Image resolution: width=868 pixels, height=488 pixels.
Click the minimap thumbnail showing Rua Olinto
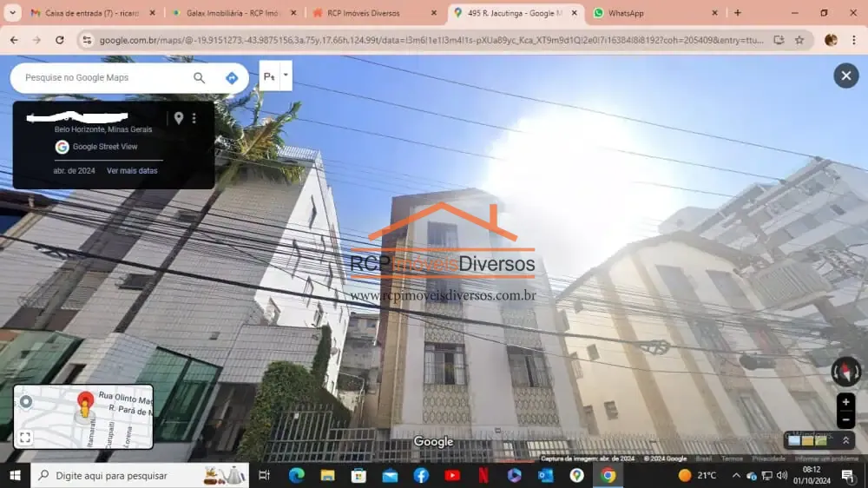[83, 417]
